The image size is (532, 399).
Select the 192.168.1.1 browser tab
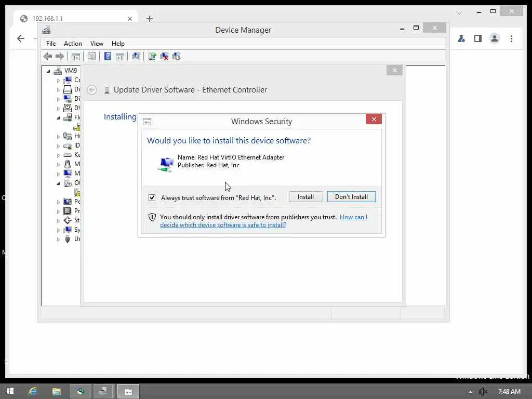pos(75,18)
